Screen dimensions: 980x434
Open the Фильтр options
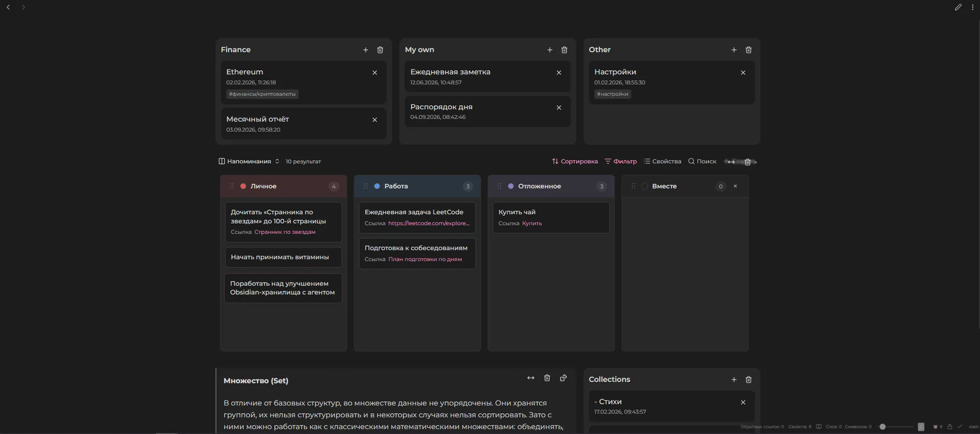621,161
